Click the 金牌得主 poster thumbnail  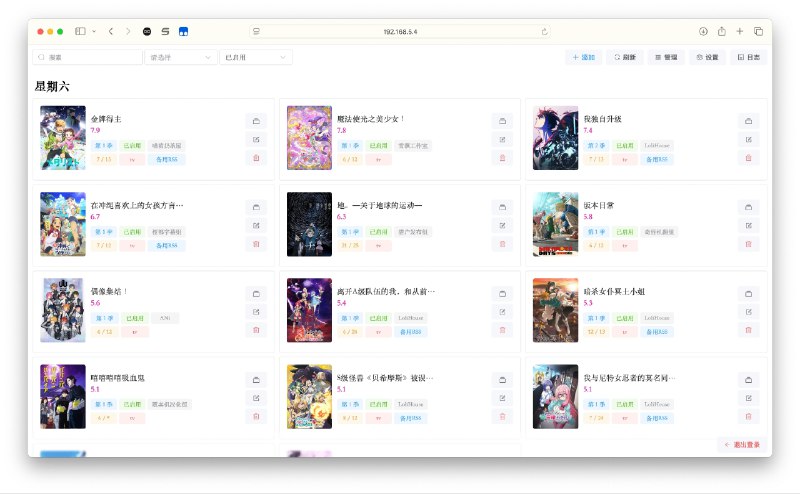(62, 138)
